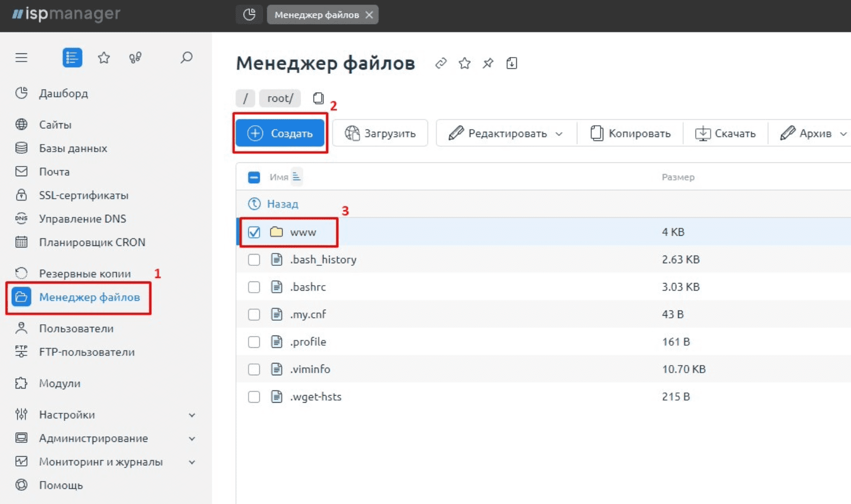Open root/ breadcrumb folder
The image size is (851, 504).
pos(280,98)
